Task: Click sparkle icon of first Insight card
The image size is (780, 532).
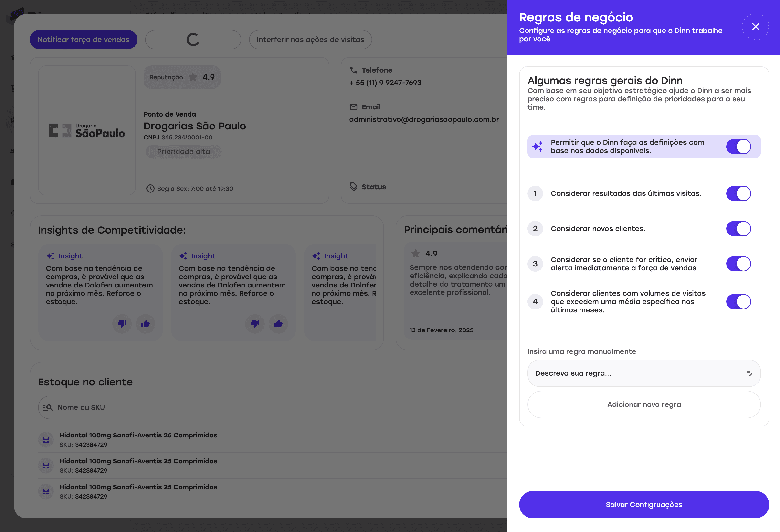Action: pos(50,256)
